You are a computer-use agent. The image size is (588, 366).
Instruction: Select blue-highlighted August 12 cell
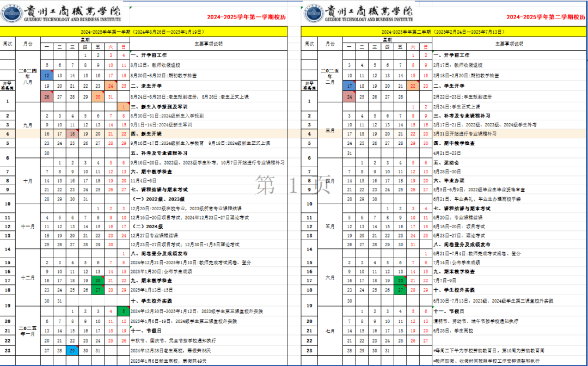click(x=47, y=75)
